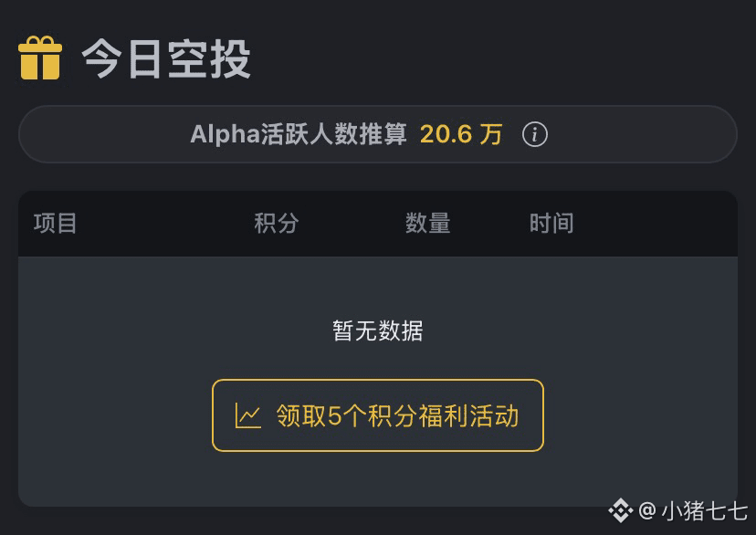Click the 今日空投 heading text
This screenshot has width=756, height=535.
coord(166,58)
